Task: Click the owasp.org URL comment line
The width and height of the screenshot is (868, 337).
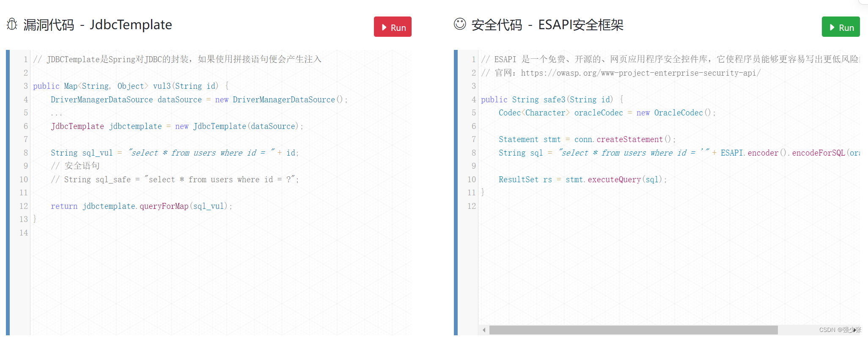Action: [x=621, y=73]
